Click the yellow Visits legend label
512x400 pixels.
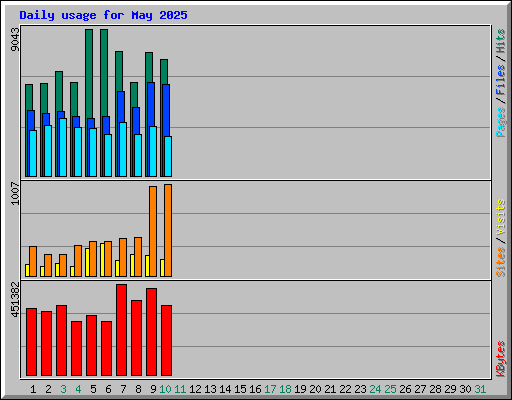(x=501, y=217)
